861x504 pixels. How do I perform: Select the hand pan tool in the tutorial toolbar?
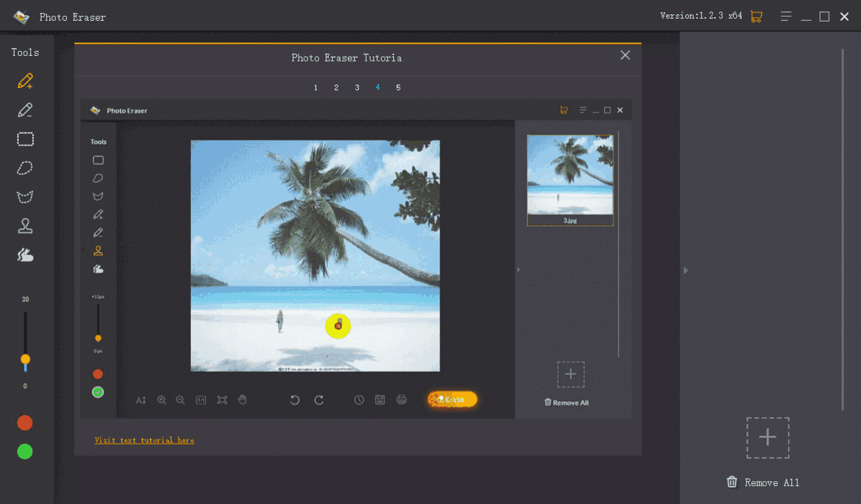243,400
